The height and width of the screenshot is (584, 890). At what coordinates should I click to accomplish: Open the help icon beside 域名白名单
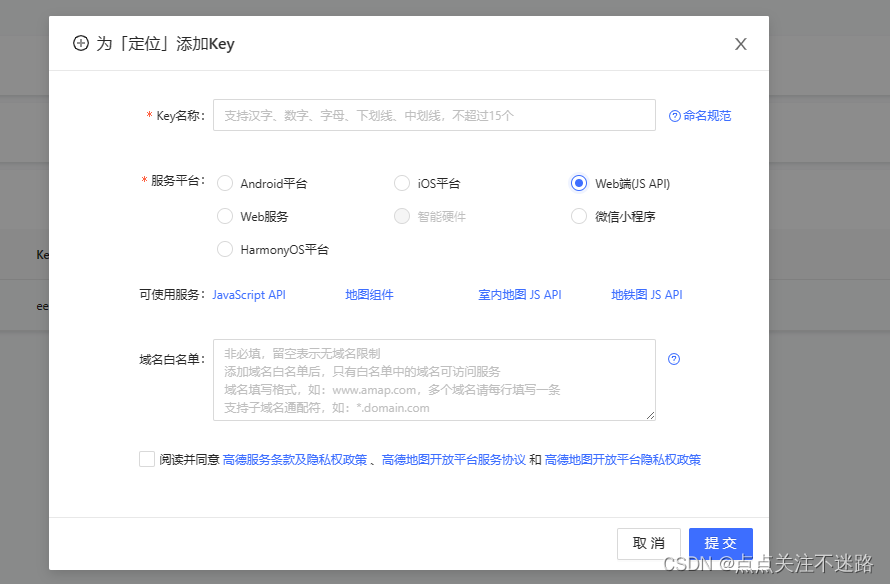tap(674, 359)
